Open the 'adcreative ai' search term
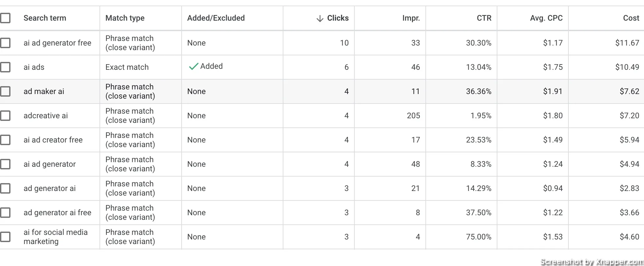The image size is (644, 266). (x=46, y=116)
